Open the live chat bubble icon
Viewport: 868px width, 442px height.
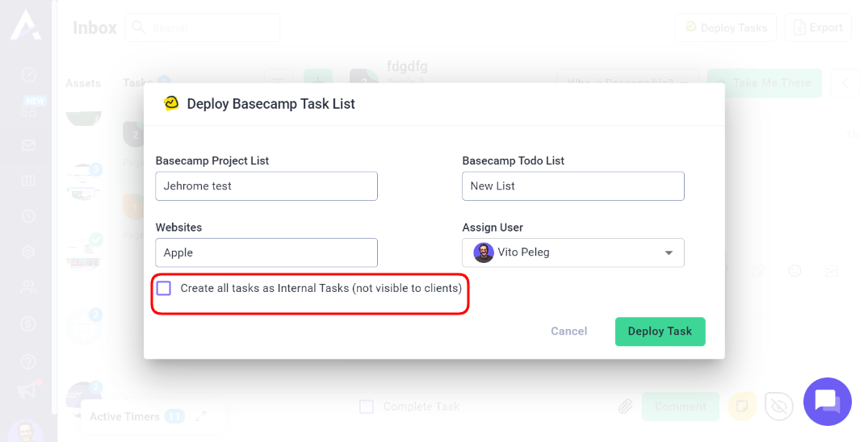coord(827,402)
